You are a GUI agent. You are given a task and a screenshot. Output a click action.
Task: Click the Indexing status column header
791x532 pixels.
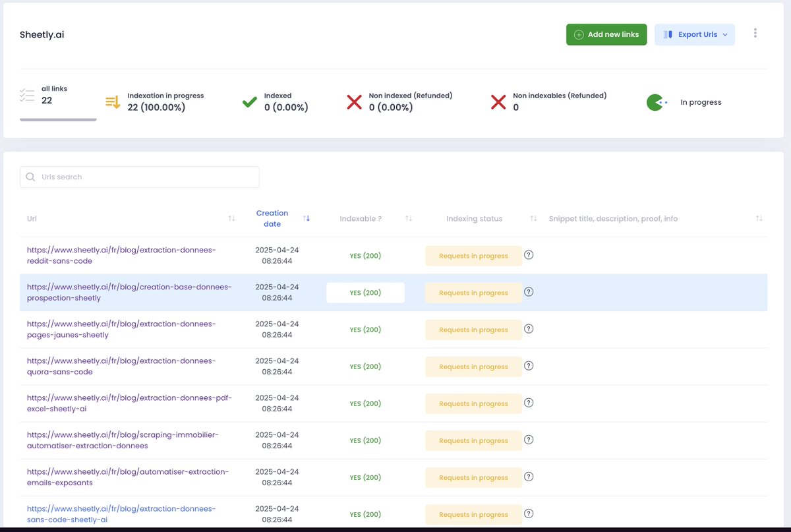point(474,218)
